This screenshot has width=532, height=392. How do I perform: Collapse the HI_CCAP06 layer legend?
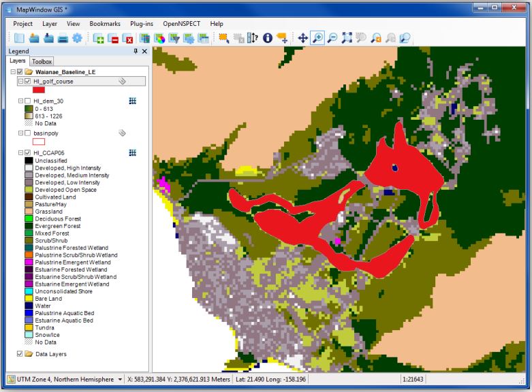[20, 153]
